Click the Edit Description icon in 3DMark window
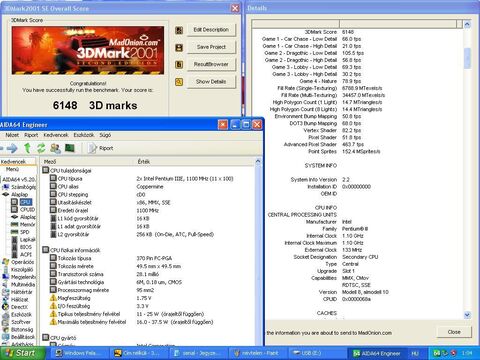The width and height of the screenshot is (480, 360). click(179, 30)
